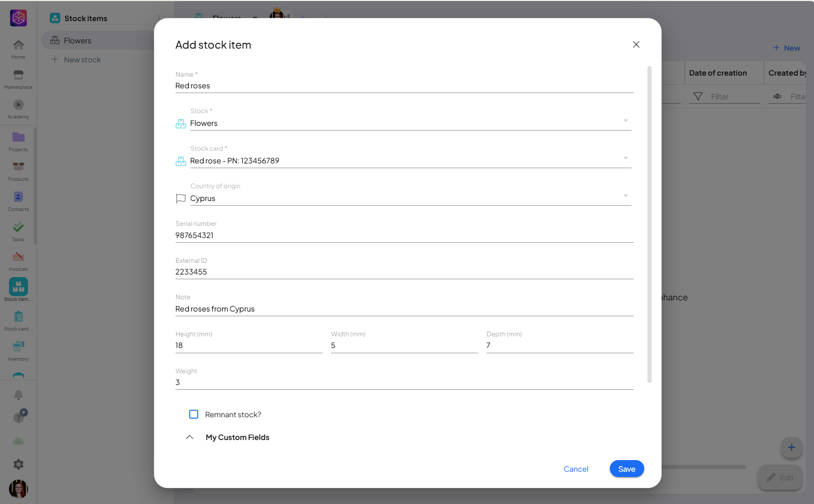
Task: Cancel adding the stock item
Action: [x=575, y=469]
